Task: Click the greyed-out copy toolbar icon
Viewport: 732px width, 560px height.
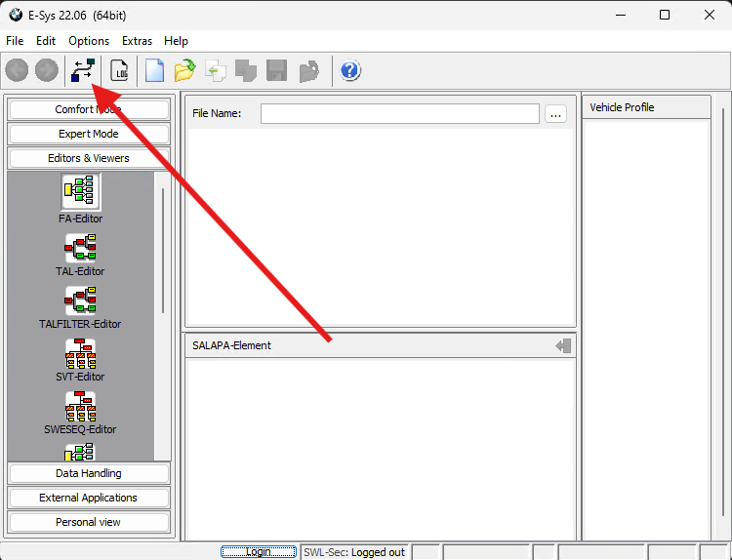Action: point(246,70)
